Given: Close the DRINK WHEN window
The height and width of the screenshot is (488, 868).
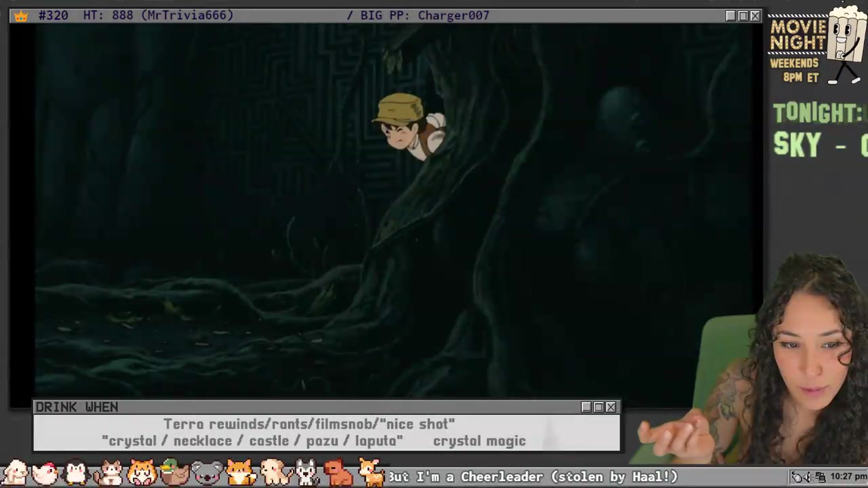Looking at the screenshot, I should (x=611, y=407).
